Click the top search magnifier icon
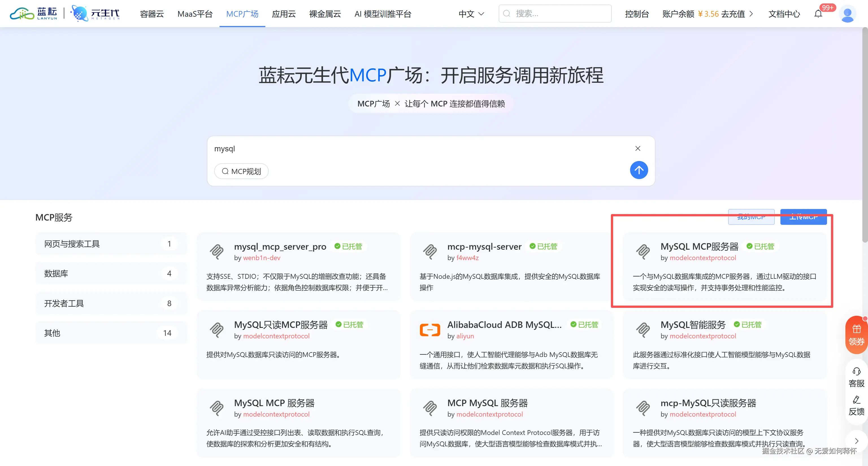 506,14
